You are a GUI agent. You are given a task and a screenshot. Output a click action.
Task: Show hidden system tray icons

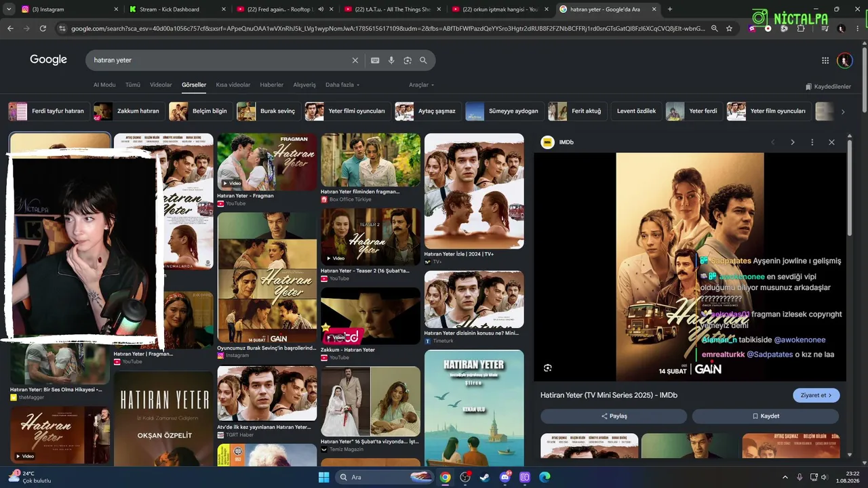(x=785, y=477)
